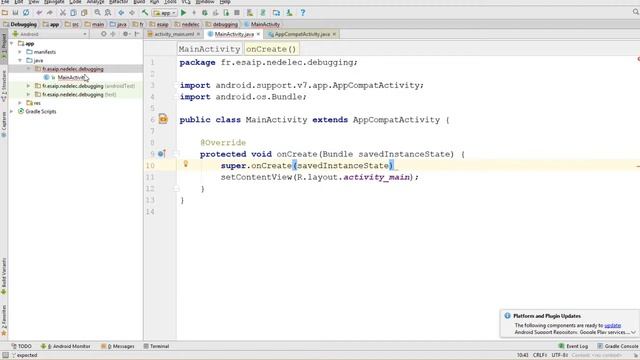Open the Window menu
This screenshot has height=360, width=640.
(x=205, y=2)
